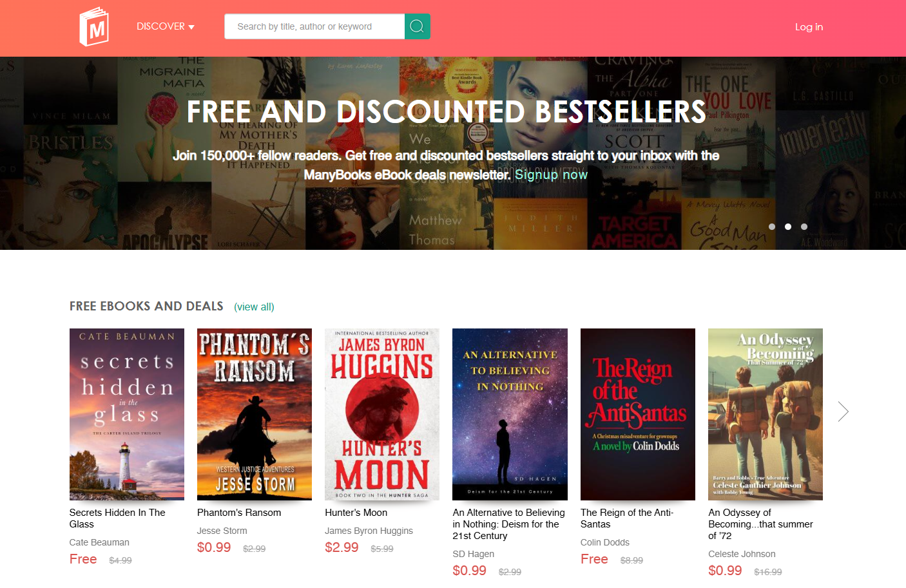Click the green search magnifier button
Screen dimensions: 906x588
417,26
